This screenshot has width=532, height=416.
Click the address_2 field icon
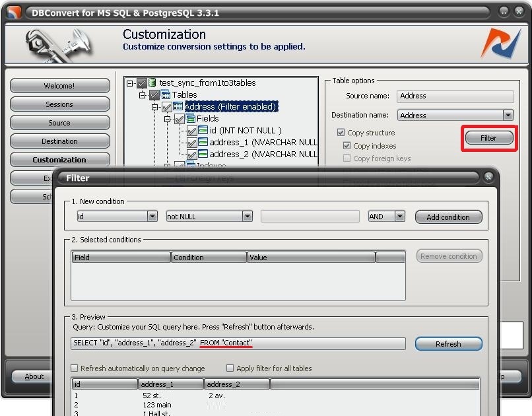coord(203,154)
